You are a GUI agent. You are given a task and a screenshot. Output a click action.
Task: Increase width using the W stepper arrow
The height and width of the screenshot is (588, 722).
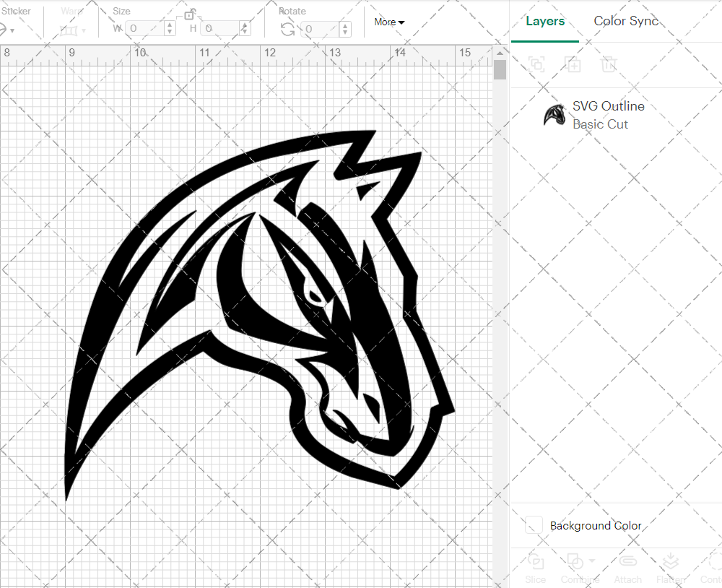[170, 25]
